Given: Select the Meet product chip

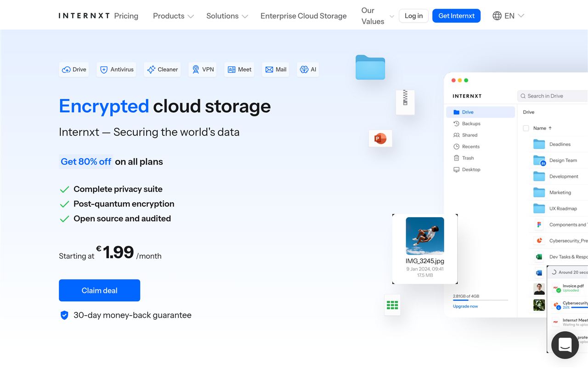Looking at the screenshot, I should pyautogui.click(x=239, y=69).
